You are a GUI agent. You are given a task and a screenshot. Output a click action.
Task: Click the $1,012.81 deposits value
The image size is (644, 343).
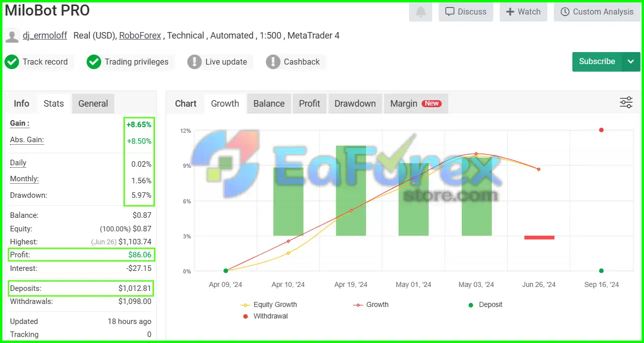pyautogui.click(x=135, y=288)
